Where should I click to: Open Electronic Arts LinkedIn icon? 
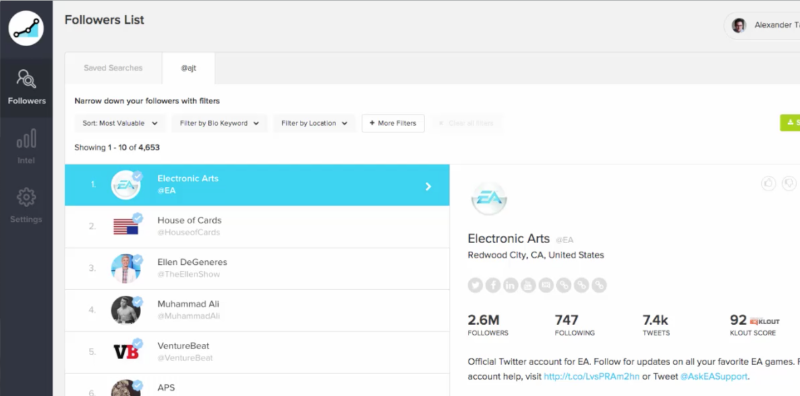(511, 285)
